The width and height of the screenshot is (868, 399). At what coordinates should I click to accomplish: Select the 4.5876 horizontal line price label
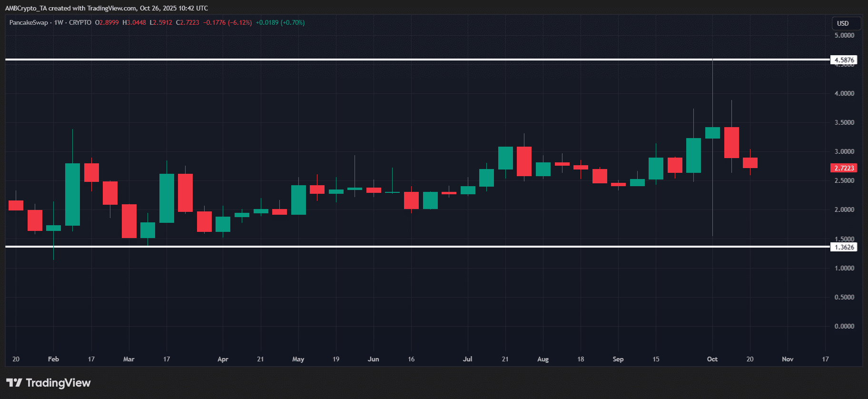(844, 60)
